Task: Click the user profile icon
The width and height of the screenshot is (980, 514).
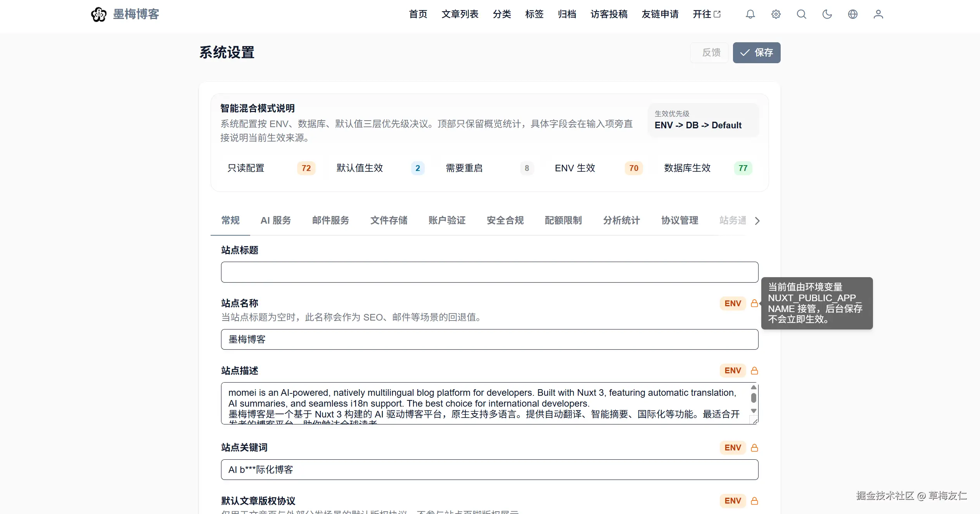Action: point(878,14)
